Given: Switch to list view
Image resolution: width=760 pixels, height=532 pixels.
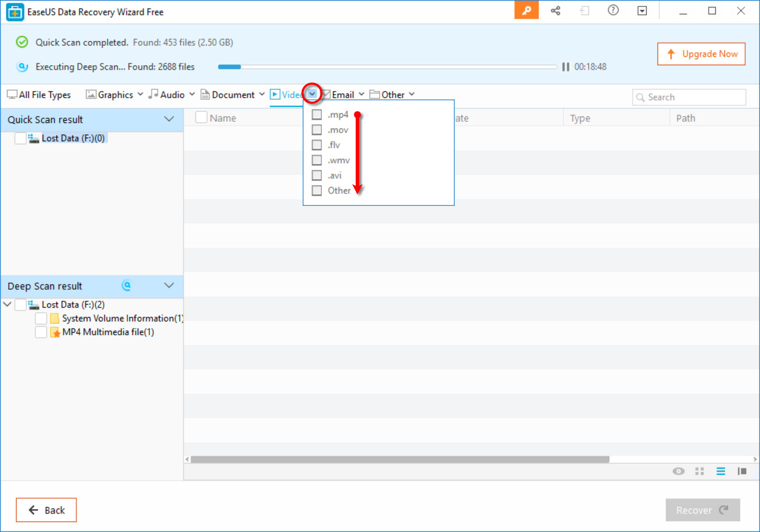Looking at the screenshot, I should [721, 471].
